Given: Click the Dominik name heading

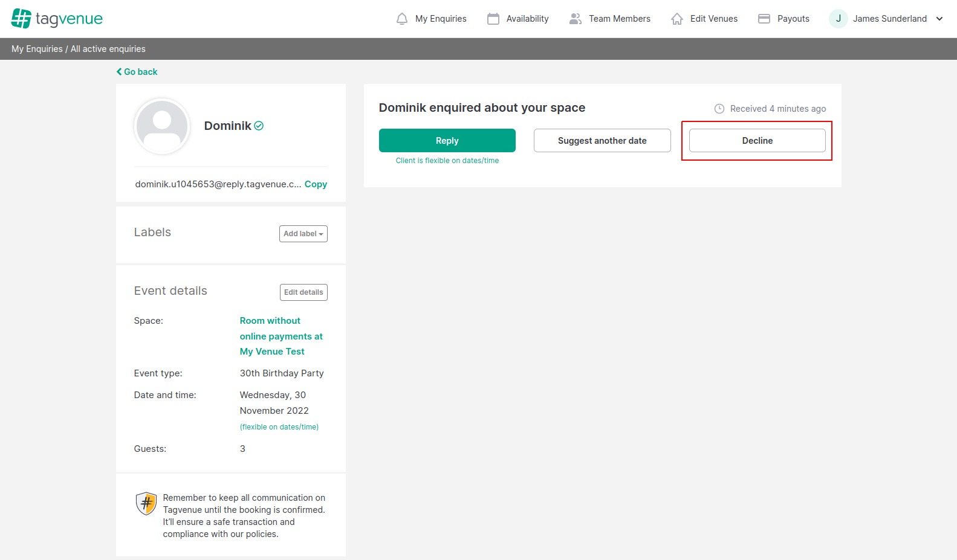Looking at the screenshot, I should [227, 126].
